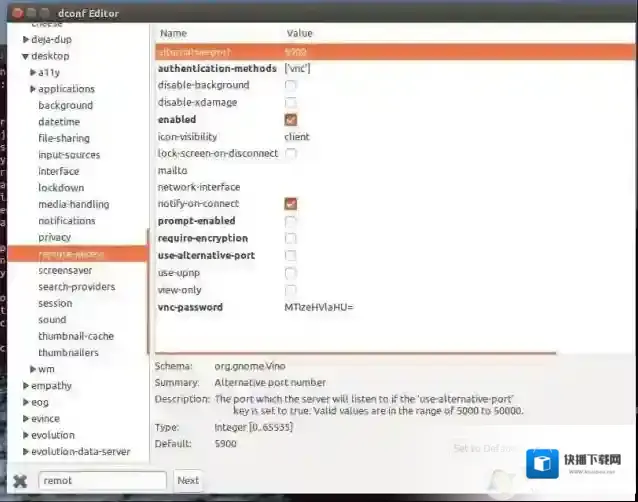The image size is (638, 502).
Task: Toggle the notify-on-connect checkbox
Action: point(291,204)
